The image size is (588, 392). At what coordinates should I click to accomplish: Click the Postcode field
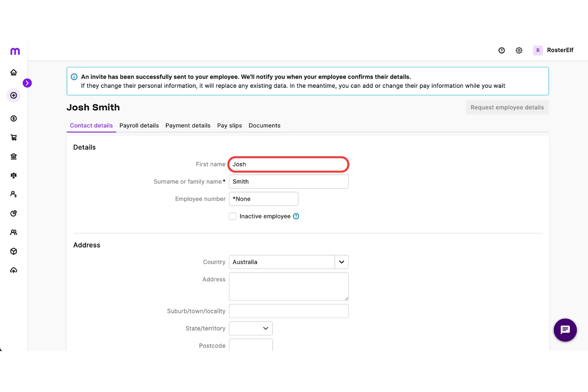click(x=251, y=345)
